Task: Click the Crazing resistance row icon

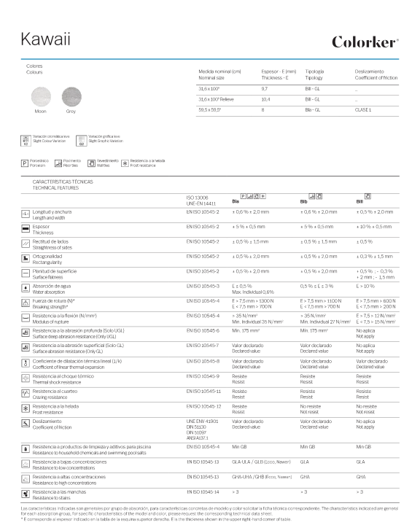Action: (x=26, y=394)
